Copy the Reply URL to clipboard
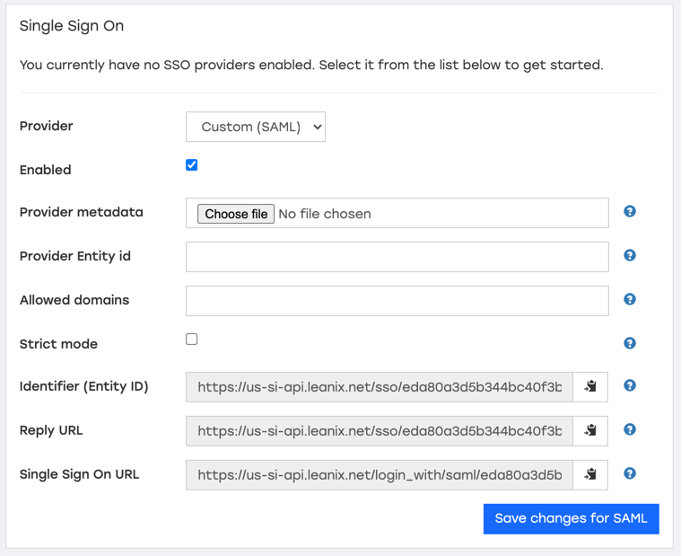The width and height of the screenshot is (682, 556). 590,431
